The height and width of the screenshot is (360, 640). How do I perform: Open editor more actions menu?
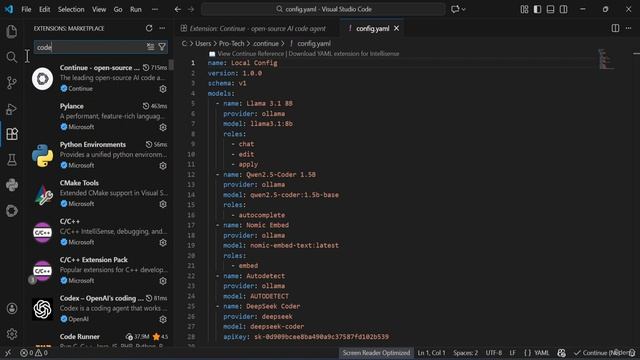pos(629,28)
